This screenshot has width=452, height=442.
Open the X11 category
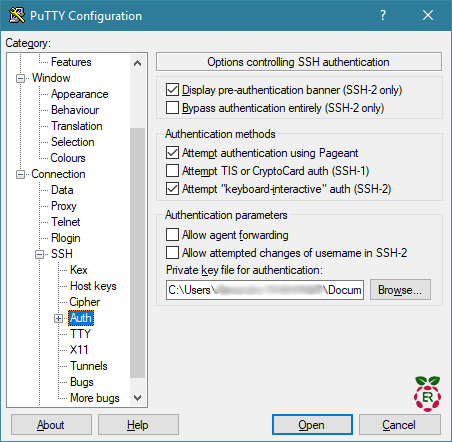coord(79,350)
